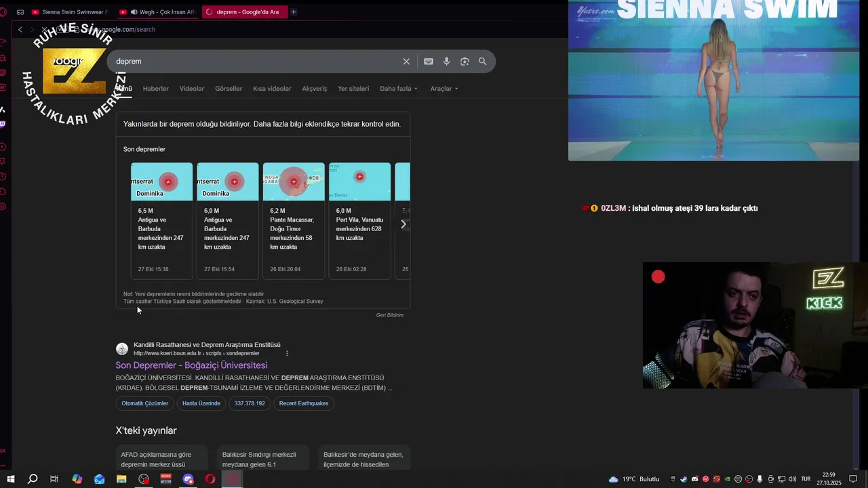The width and height of the screenshot is (868, 488).
Task: Click the Otomatik Çözümler sitelink chip
Action: click(145, 404)
